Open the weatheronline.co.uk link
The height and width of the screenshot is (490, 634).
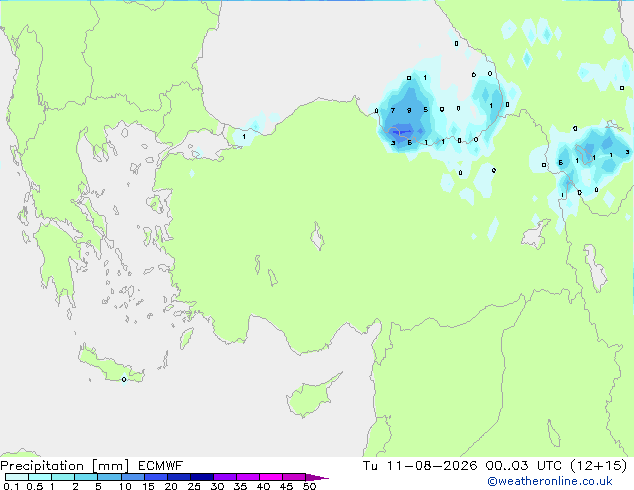550,481
